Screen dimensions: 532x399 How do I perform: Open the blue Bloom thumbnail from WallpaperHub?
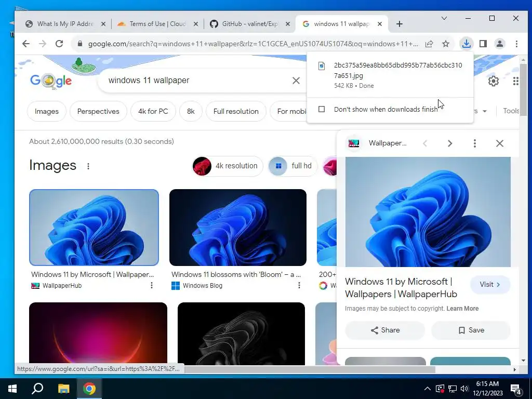94,228
